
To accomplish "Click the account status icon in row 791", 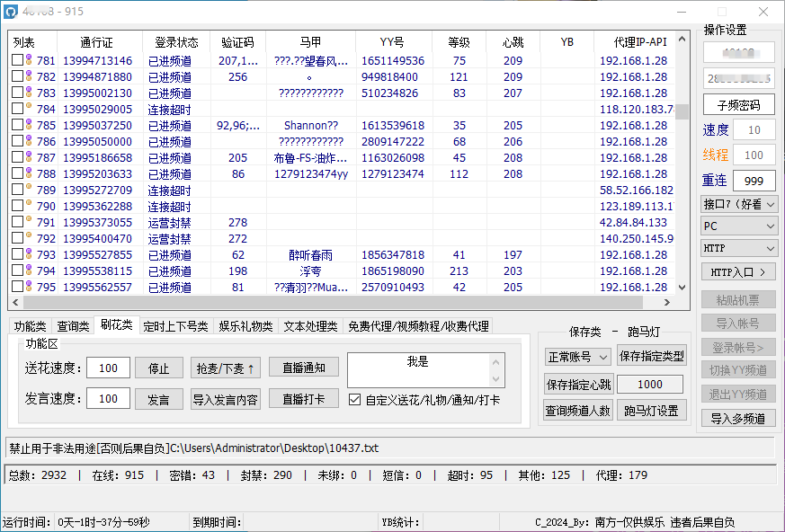I will 29,220.
